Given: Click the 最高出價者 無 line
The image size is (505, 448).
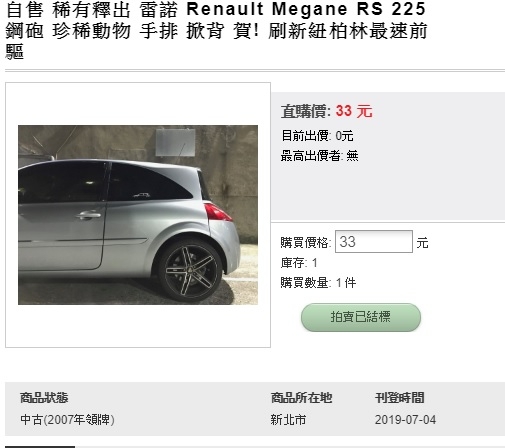Looking at the screenshot, I should [319, 156].
